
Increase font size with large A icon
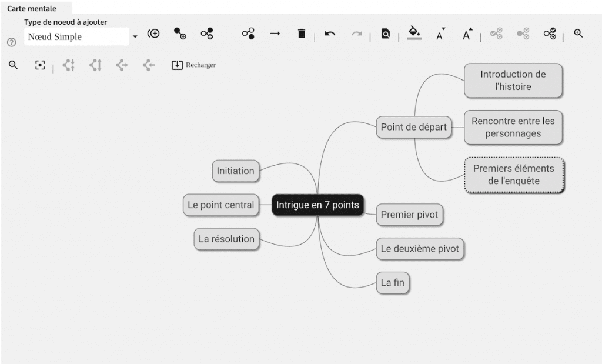click(x=467, y=34)
